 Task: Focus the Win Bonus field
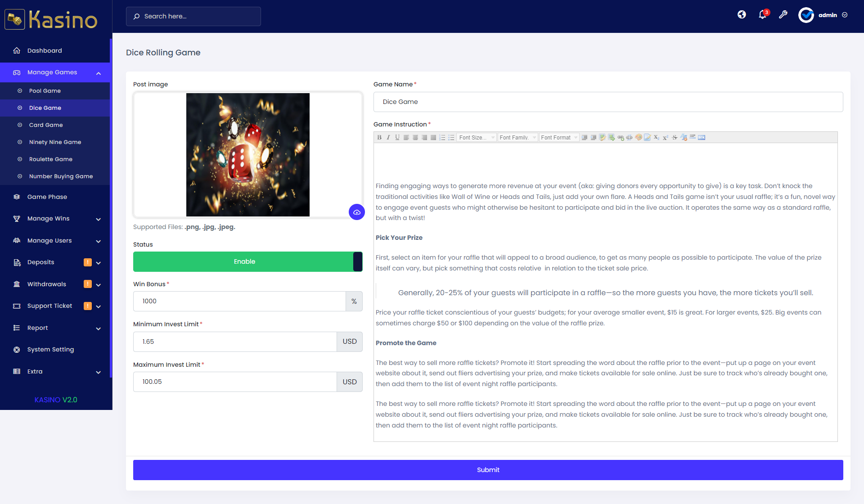point(239,301)
